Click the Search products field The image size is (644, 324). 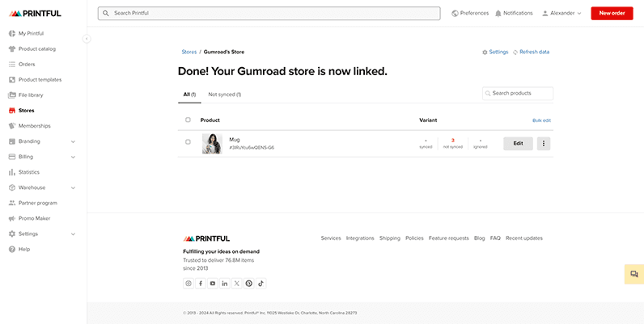(x=518, y=94)
